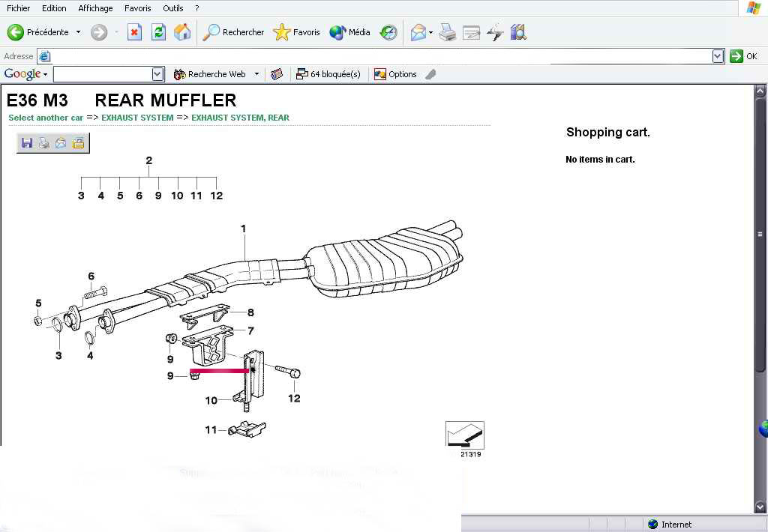Open the Outils menu
The height and width of the screenshot is (532, 768).
(173, 7)
